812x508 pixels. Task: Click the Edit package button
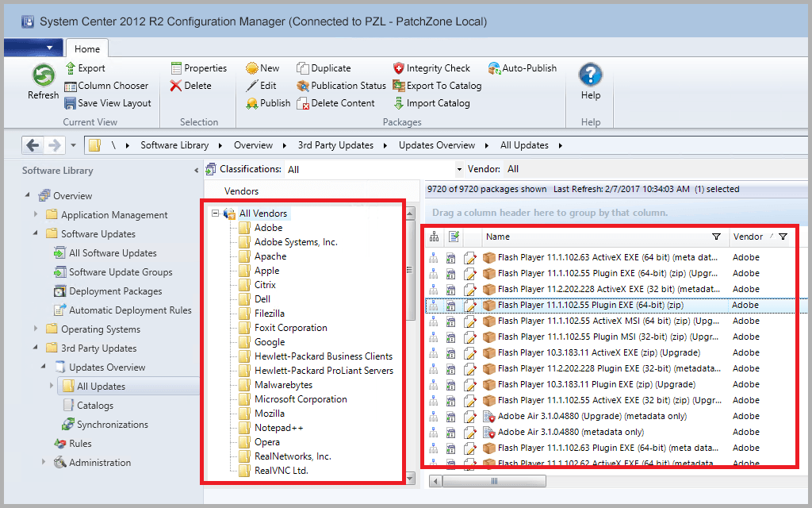coord(262,86)
